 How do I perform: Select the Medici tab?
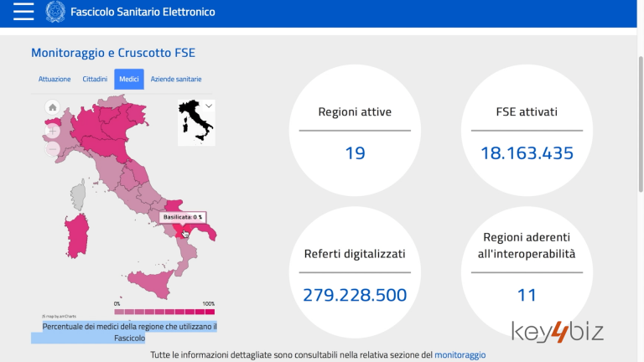pos(129,80)
